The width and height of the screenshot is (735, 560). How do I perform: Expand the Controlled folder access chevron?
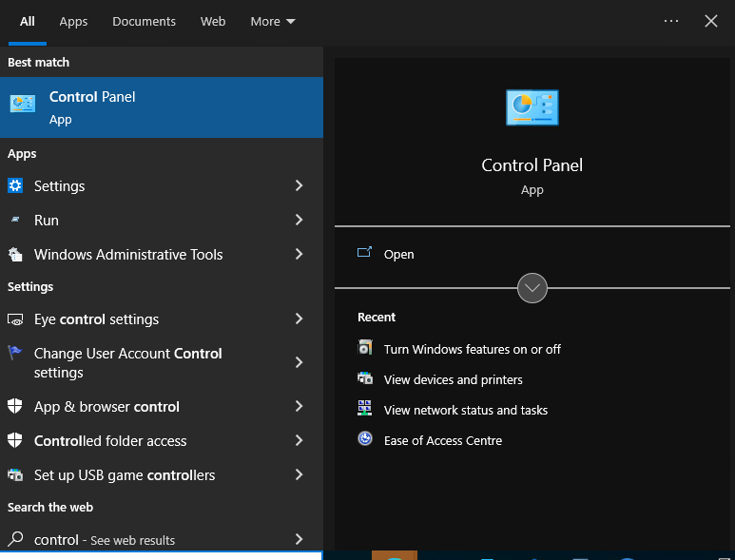coord(299,441)
